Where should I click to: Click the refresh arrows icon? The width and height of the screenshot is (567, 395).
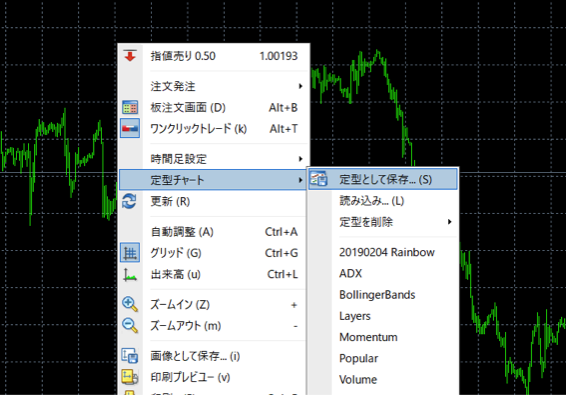click(129, 201)
